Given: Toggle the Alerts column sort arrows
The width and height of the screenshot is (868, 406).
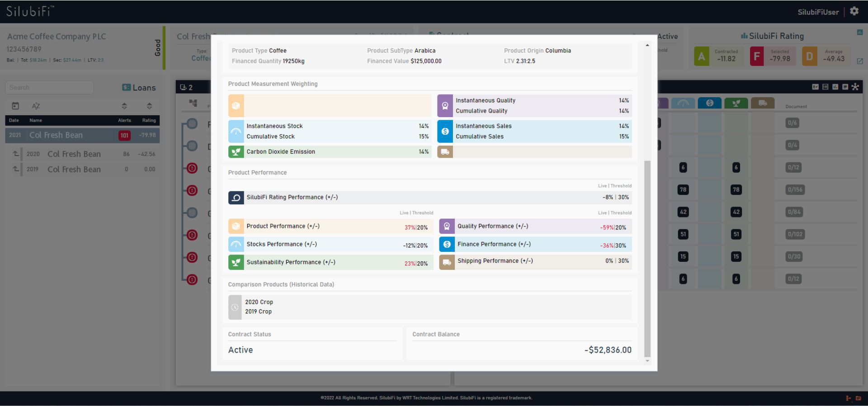Looking at the screenshot, I should pos(124,106).
